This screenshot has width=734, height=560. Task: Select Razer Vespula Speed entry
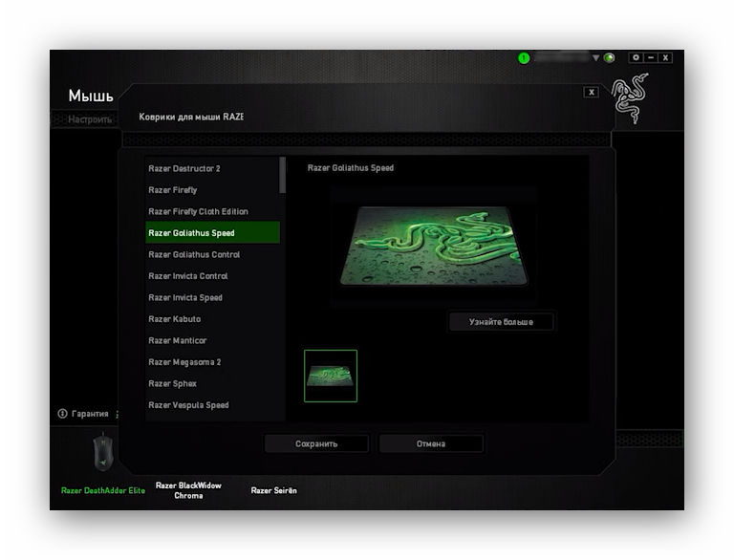click(x=212, y=405)
